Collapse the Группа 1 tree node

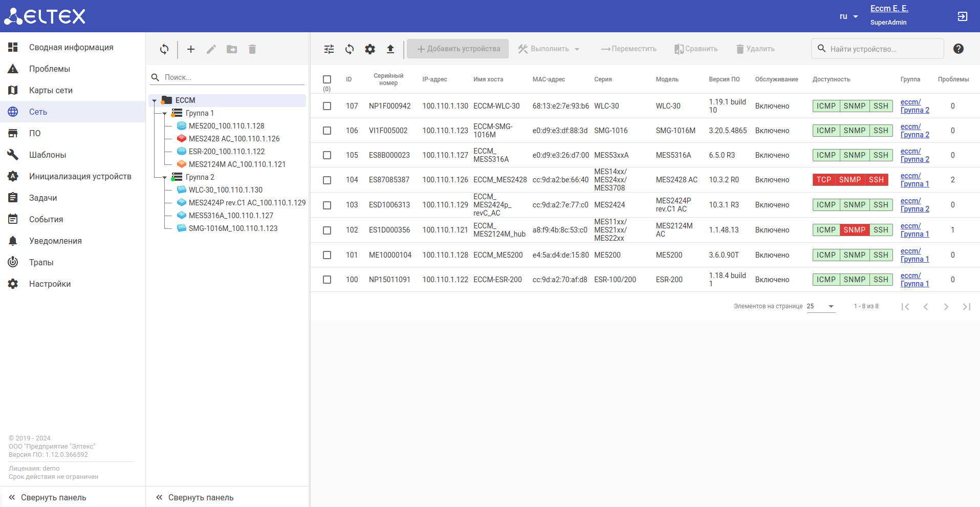tap(164, 114)
